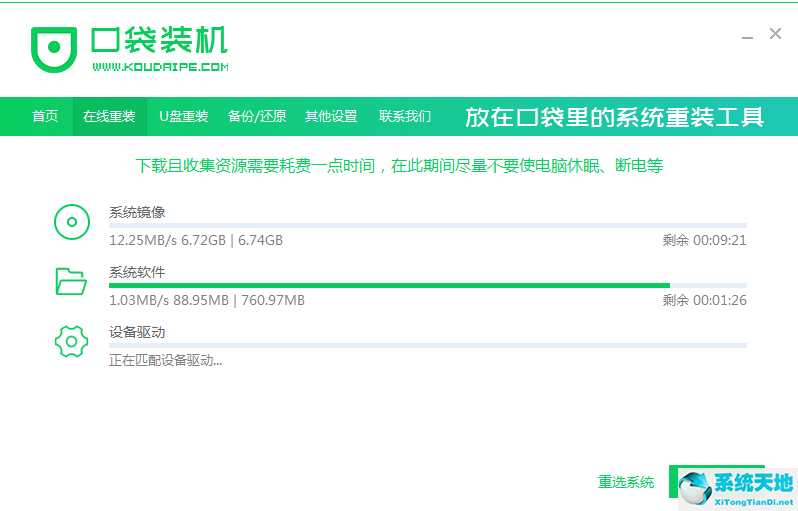Image resolution: width=798 pixels, height=511 pixels.
Task: Go to the 备份/还原 tab
Action: [257, 117]
